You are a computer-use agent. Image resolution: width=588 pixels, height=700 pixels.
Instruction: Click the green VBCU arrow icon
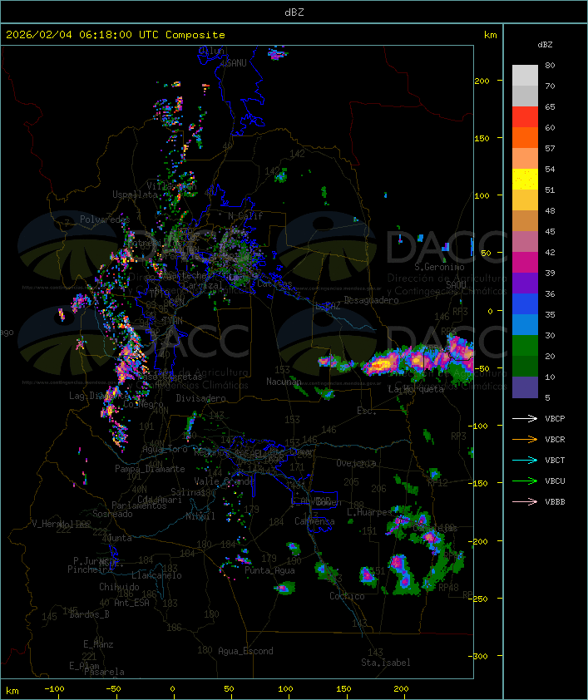(x=525, y=481)
